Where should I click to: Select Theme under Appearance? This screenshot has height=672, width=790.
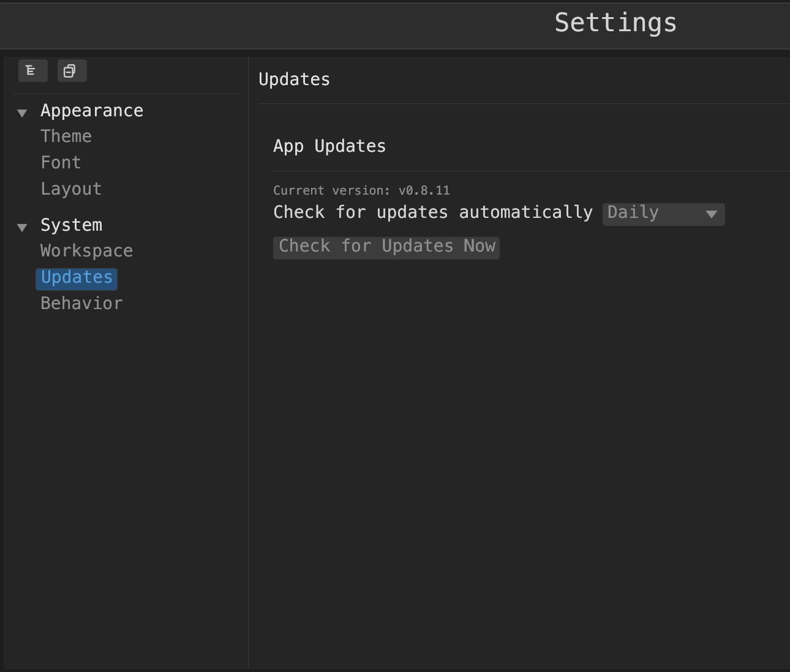(x=66, y=136)
